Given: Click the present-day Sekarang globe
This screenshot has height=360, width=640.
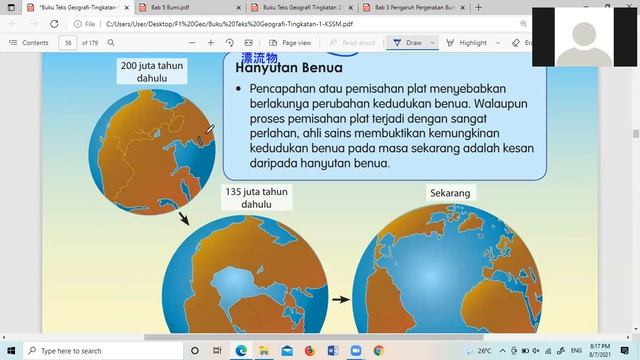Looking at the screenshot, I should coord(447,269).
